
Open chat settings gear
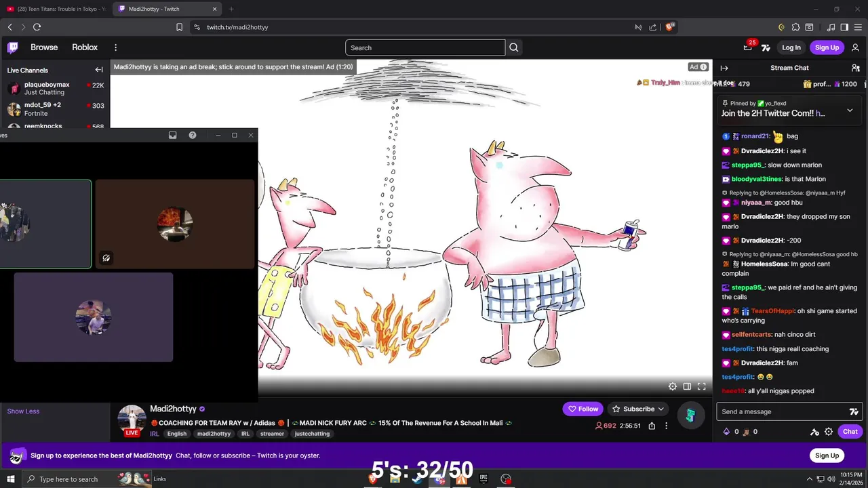pos(829,432)
